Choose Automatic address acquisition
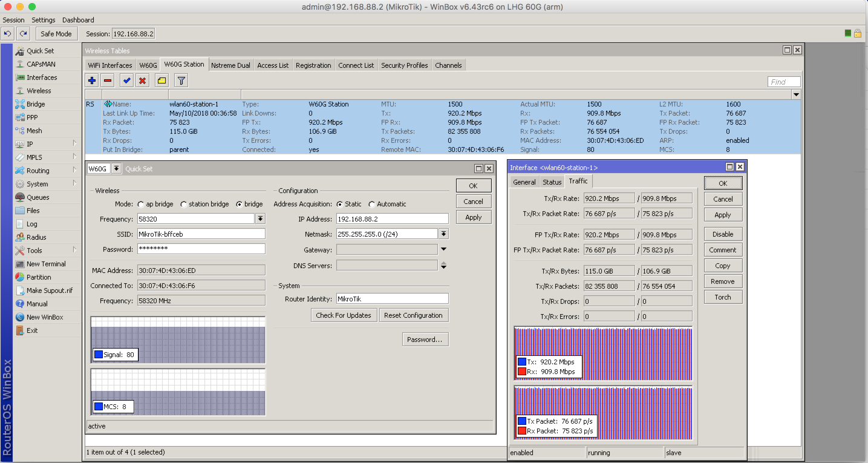This screenshot has width=868, height=463. click(x=372, y=205)
